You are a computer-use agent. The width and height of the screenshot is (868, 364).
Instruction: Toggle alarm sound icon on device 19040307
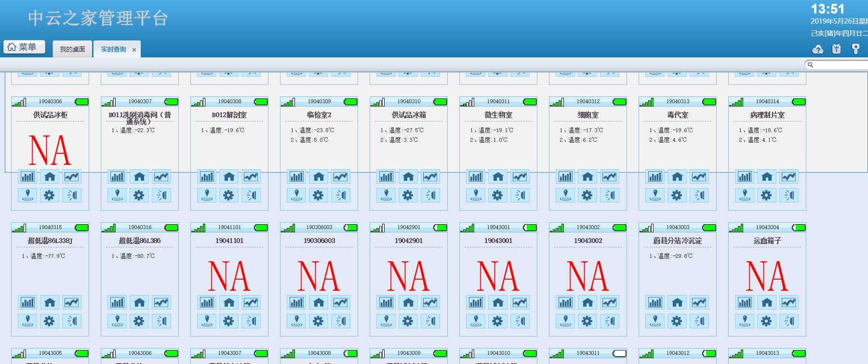161,195
